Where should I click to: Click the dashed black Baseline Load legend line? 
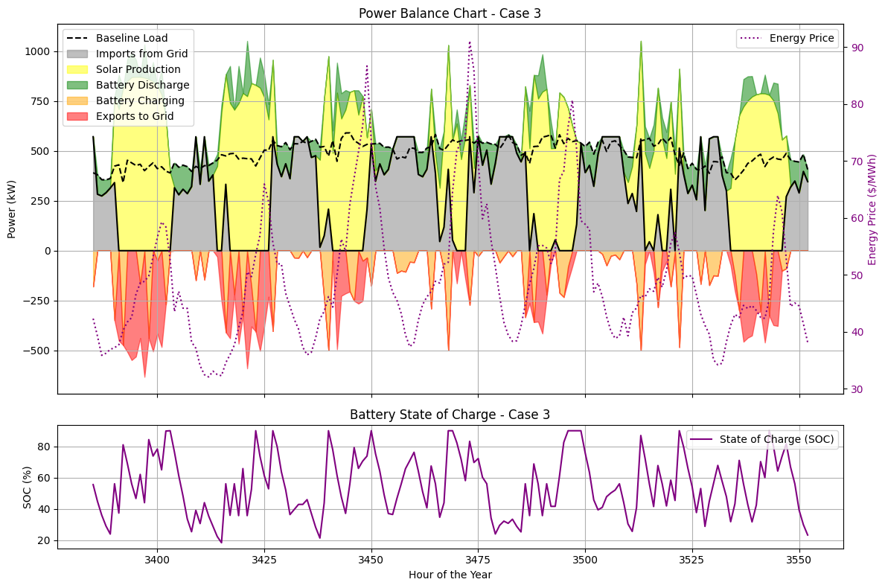click(x=77, y=38)
